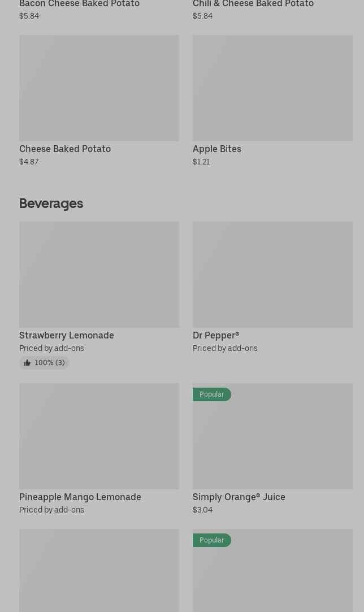
Task: Click the 100% (3) rating pill
Action: point(44,363)
